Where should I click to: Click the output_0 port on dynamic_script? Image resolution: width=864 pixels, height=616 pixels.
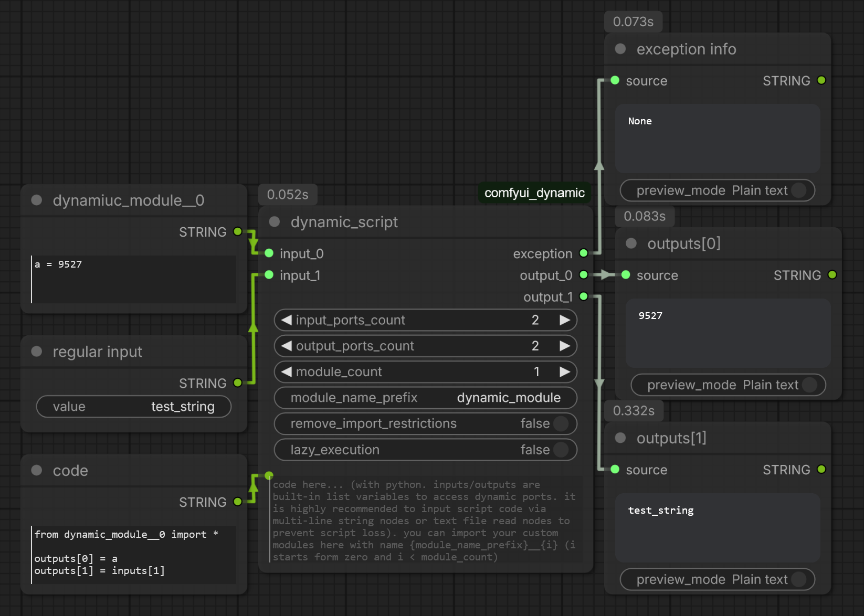(584, 275)
